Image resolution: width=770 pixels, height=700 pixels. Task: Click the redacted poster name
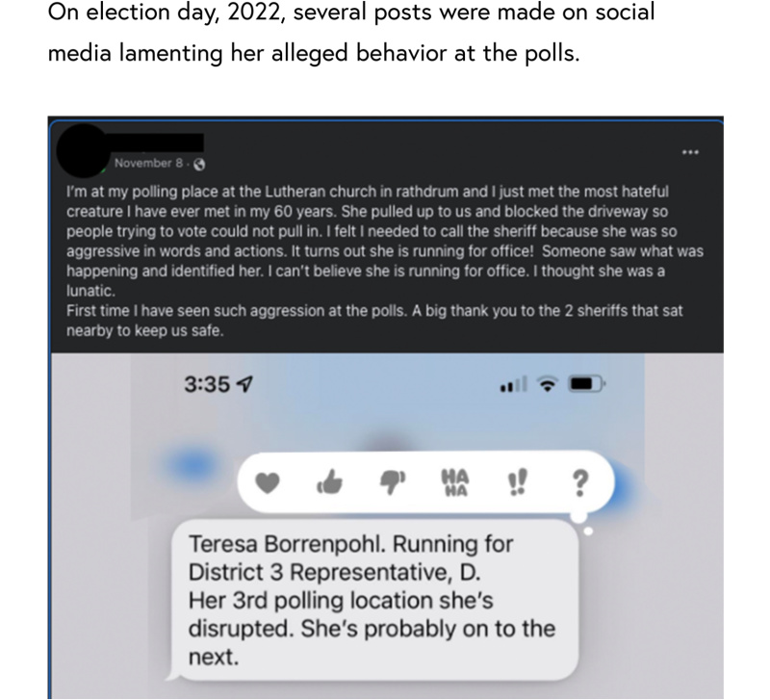(x=156, y=142)
